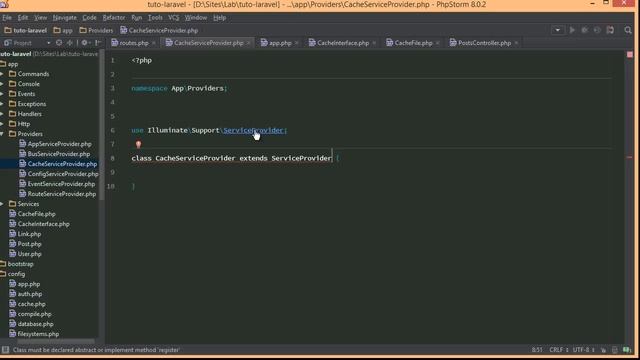The width and height of the screenshot is (640, 360).
Task: Expand the Handlers folder
Action: pos(2,114)
